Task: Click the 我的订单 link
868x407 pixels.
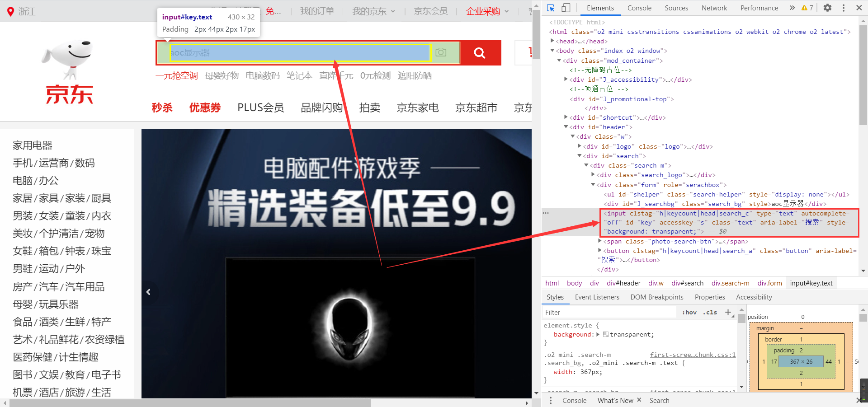Action: 317,11
